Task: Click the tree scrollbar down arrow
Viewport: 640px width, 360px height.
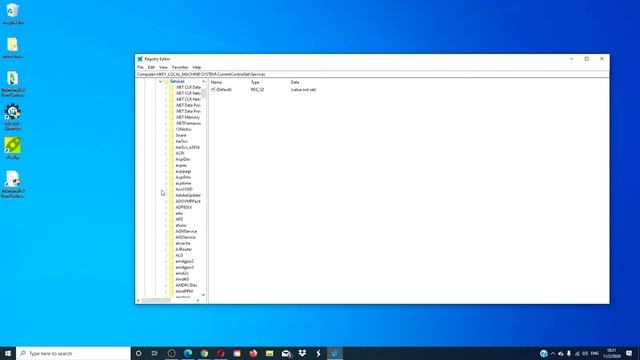Action: [203, 295]
